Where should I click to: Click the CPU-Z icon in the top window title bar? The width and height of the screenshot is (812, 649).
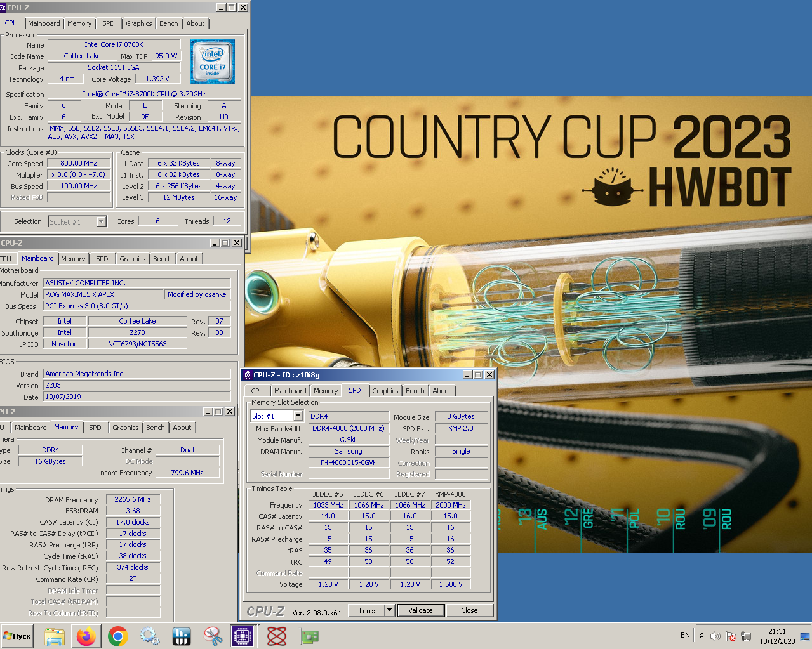[x=3, y=8]
